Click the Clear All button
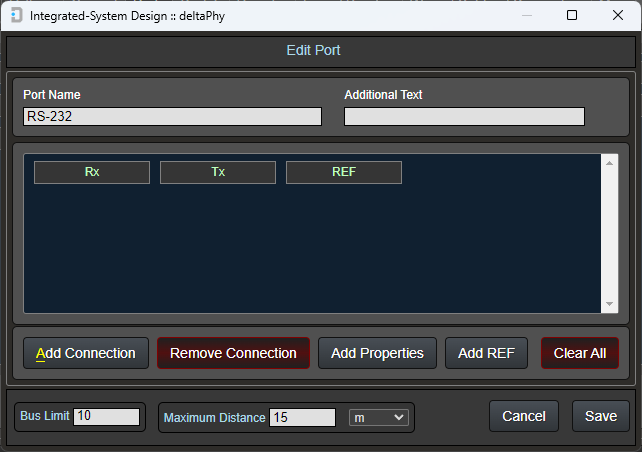This screenshot has height=452, width=642. [580, 353]
